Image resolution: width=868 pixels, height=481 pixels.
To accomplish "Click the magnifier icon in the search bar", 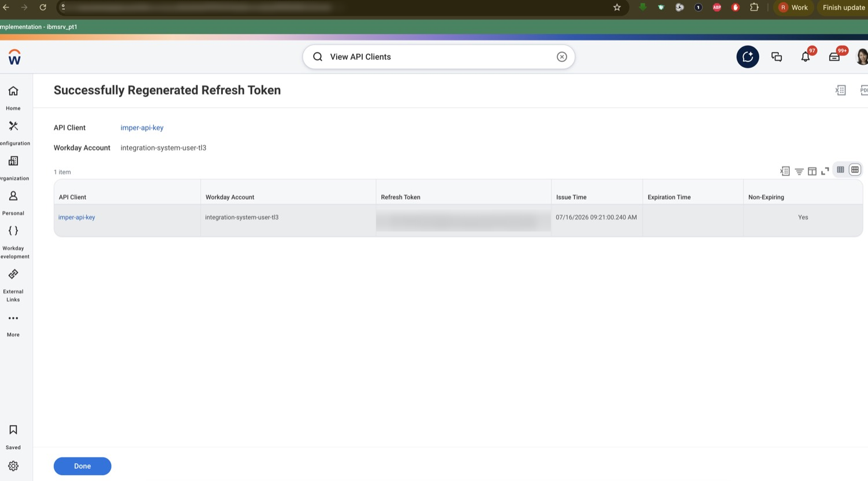I will pyautogui.click(x=318, y=57).
